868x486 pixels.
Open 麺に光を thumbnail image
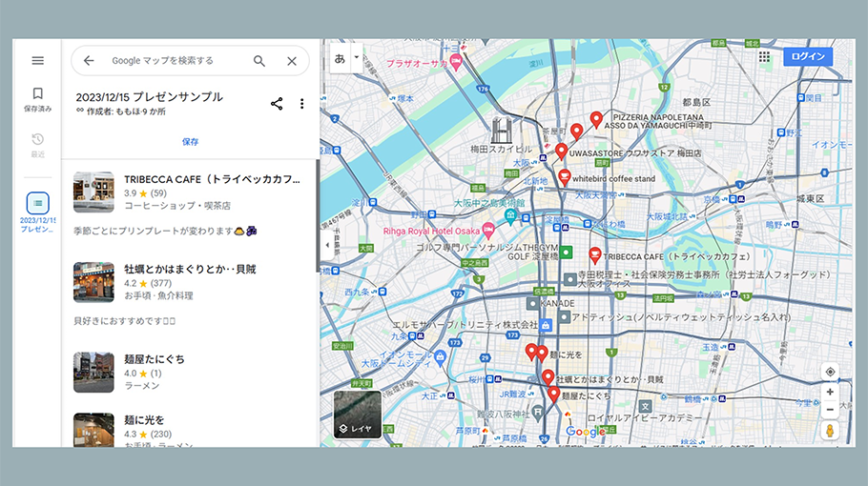[93, 430]
